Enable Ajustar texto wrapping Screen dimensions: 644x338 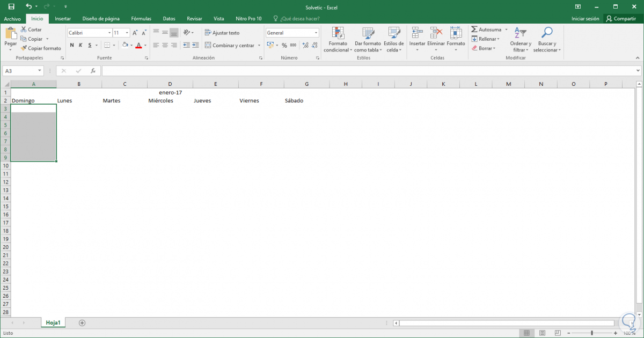click(x=222, y=33)
